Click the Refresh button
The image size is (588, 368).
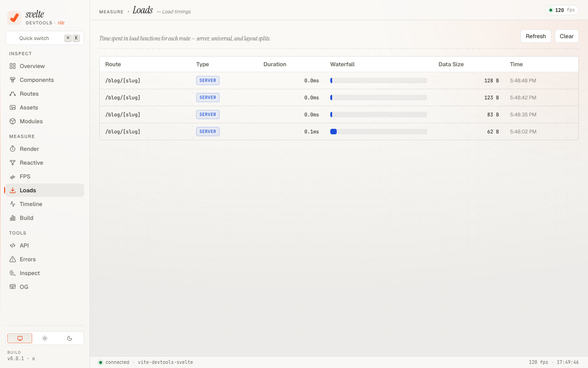536,36
